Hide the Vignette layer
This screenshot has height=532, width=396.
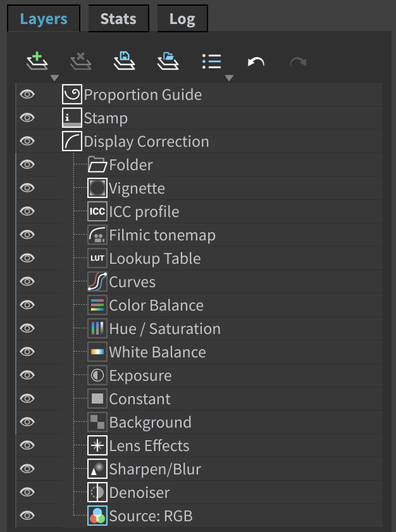27,188
